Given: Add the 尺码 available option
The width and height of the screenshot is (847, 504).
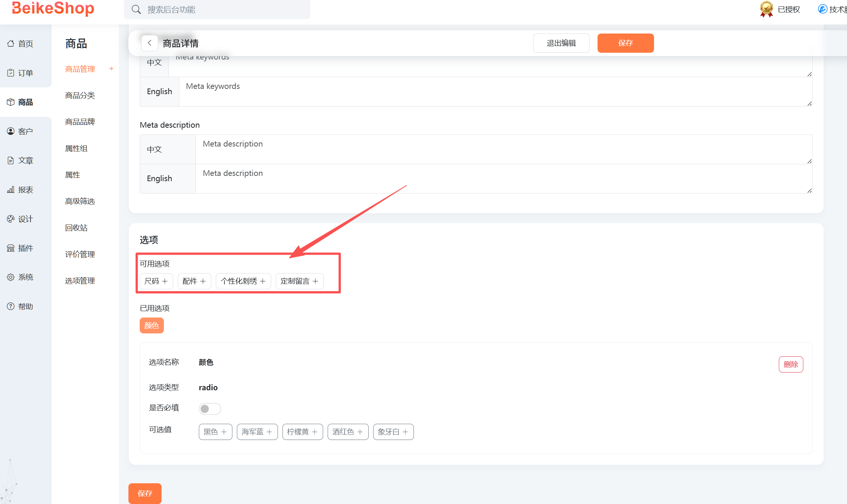Looking at the screenshot, I should click(156, 281).
